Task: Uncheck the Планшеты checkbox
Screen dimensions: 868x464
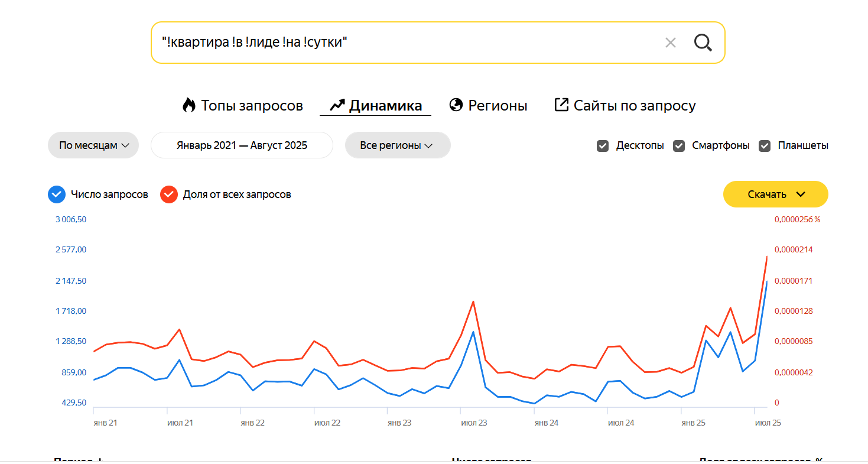Action: (x=765, y=145)
